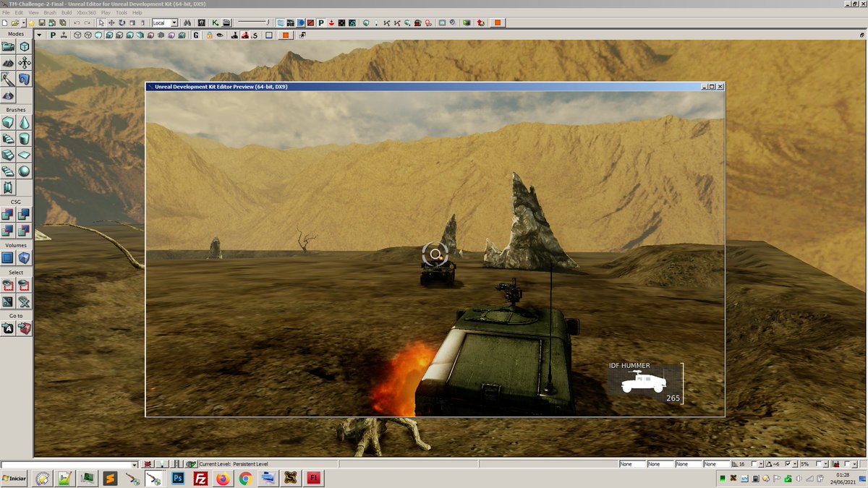Open grid size dropdown beside 16

pyautogui.click(x=762, y=463)
